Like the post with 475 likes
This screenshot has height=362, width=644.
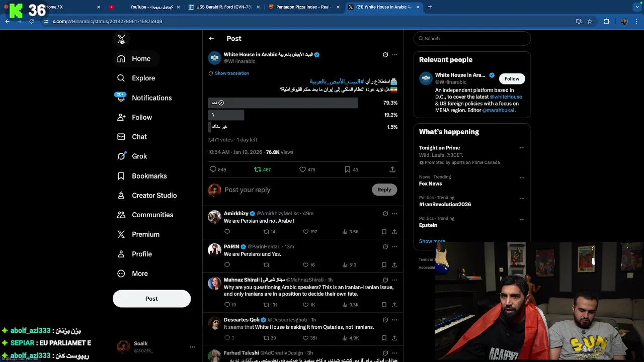[x=307, y=170]
